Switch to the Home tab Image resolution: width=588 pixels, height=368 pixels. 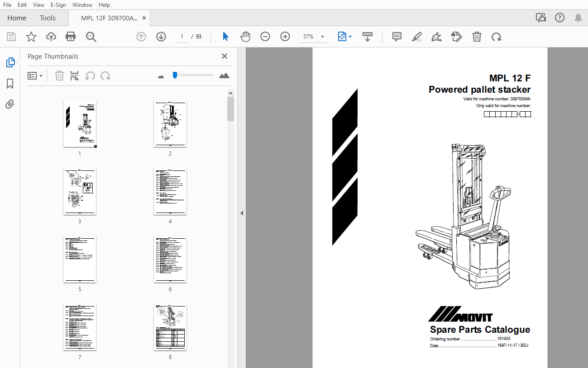[x=17, y=18]
